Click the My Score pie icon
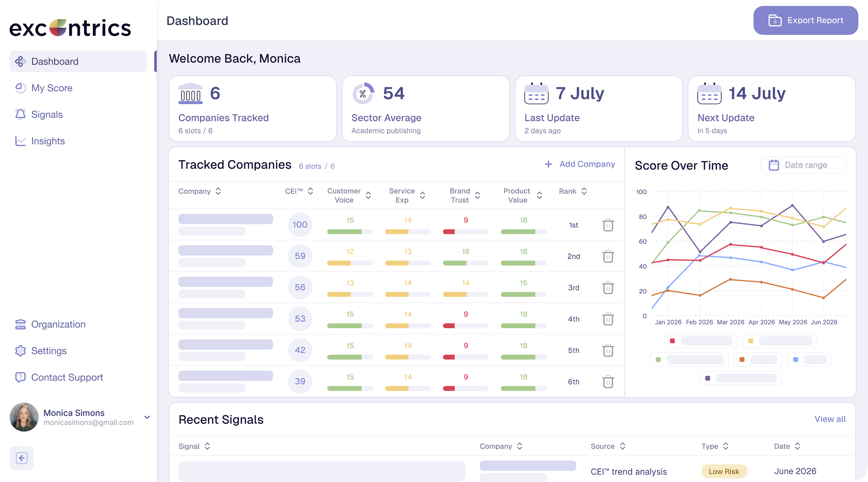The width and height of the screenshot is (868, 482). pyautogui.click(x=20, y=88)
